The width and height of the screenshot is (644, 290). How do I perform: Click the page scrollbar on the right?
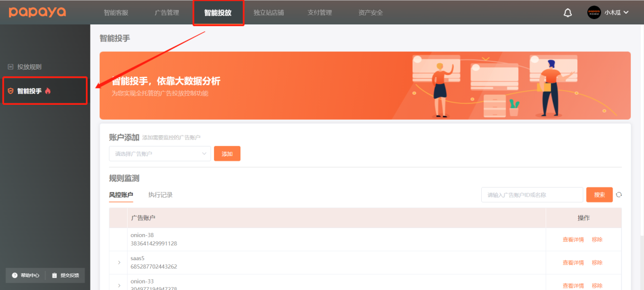click(642, 131)
